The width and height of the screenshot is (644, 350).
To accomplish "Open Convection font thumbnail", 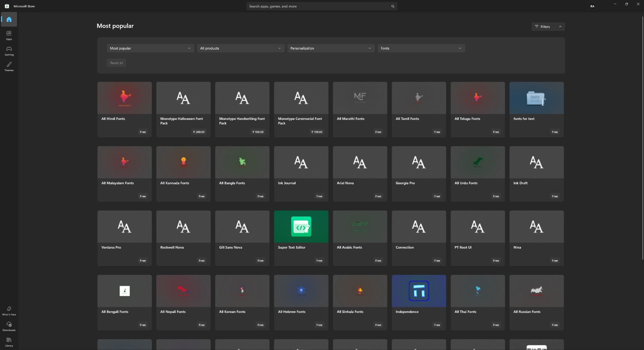I will click(419, 226).
